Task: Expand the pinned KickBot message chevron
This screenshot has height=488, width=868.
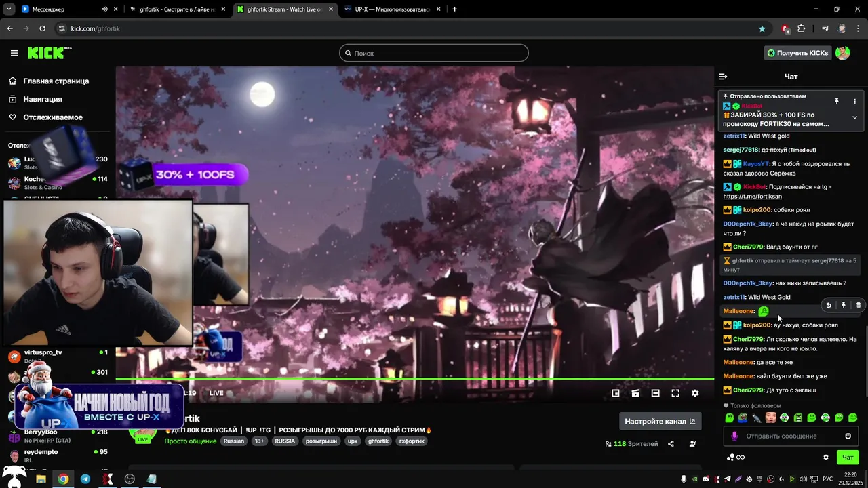Action: point(854,117)
